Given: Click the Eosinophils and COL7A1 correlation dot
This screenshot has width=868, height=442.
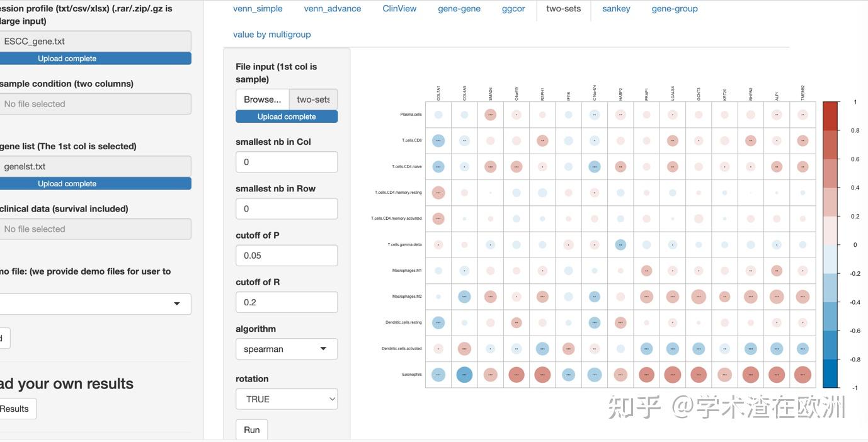Looking at the screenshot, I should (438, 374).
